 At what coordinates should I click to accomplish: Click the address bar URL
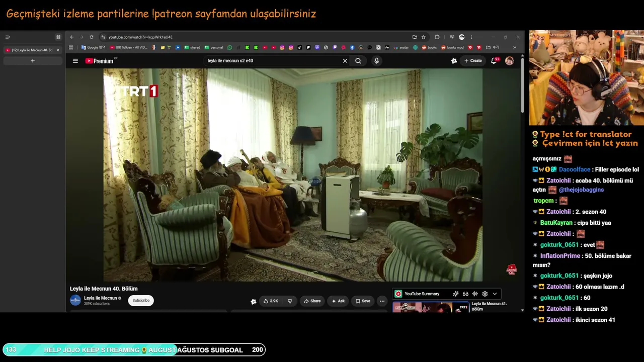(x=140, y=37)
